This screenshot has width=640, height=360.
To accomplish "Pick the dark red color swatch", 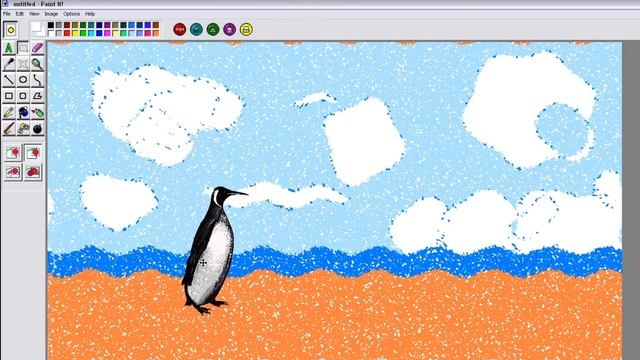I will point(67,25).
